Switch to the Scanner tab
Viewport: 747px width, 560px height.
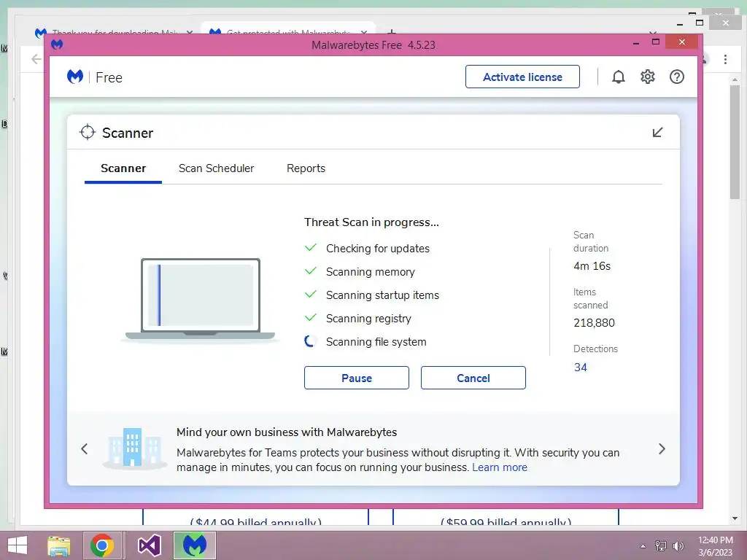point(123,168)
